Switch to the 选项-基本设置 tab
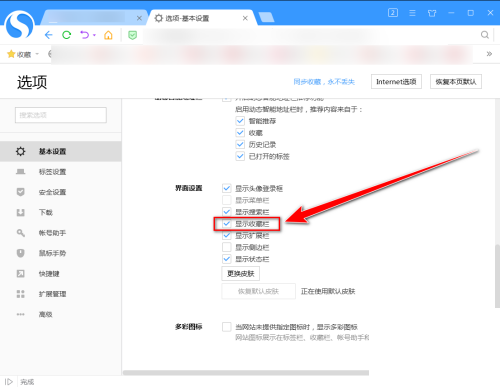The image size is (500, 387). pyautogui.click(x=202, y=18)
